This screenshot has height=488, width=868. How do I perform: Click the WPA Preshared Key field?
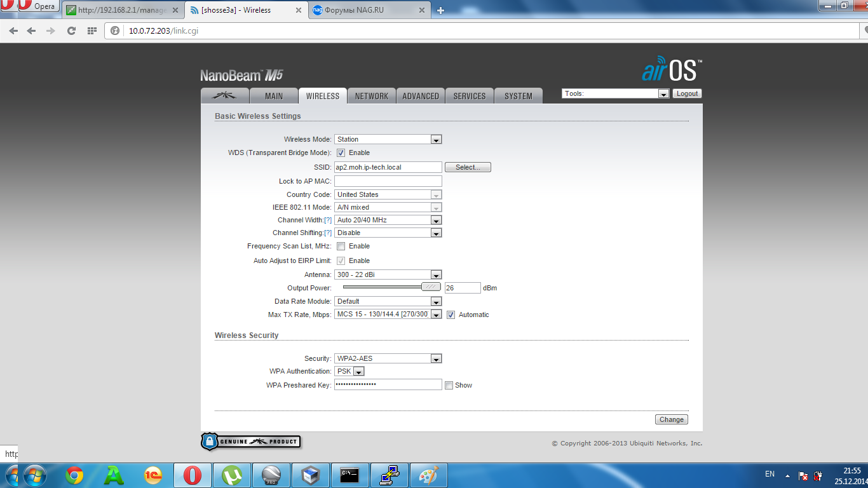pyautogui.click(x=388, y=384)
